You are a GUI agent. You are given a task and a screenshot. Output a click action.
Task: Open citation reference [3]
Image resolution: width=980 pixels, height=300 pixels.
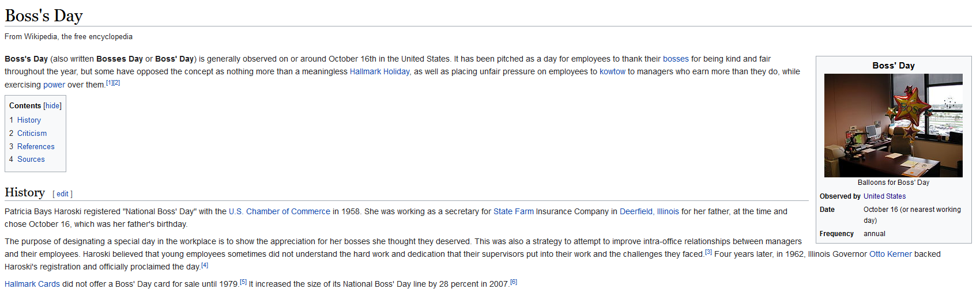(708, 252)
